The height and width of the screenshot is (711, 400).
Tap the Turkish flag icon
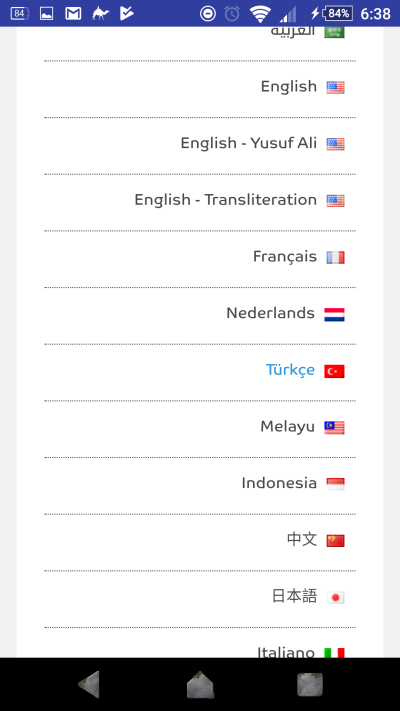pyautogui.click(x=334, y=371)
